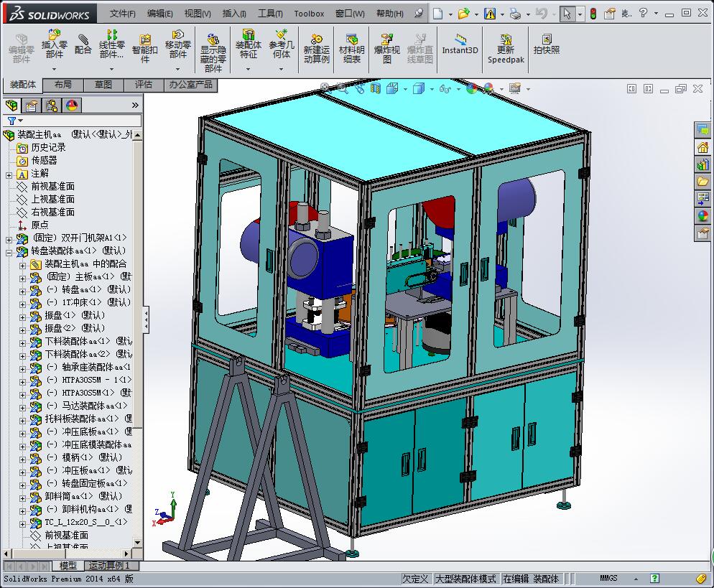This screenshot has height=588, width=714.
Task: Expand the 注解 annotations node
Action: point(9,174)
